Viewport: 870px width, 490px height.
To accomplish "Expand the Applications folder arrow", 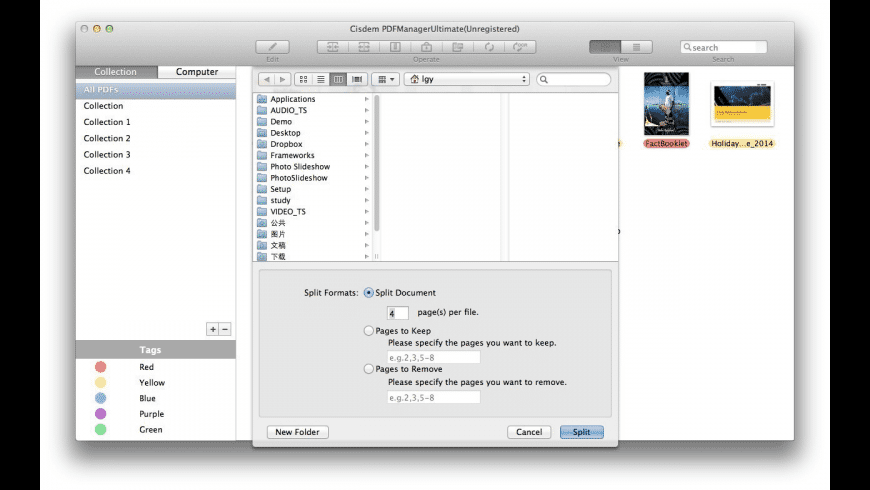I will (x=367, y=99).
